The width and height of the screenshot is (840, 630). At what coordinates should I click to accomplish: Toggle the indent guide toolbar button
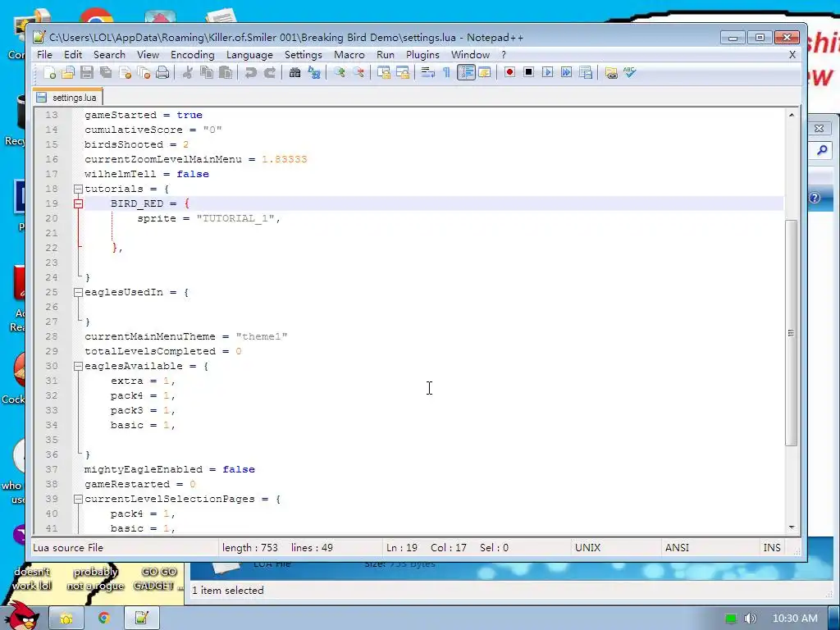[466, 72]
